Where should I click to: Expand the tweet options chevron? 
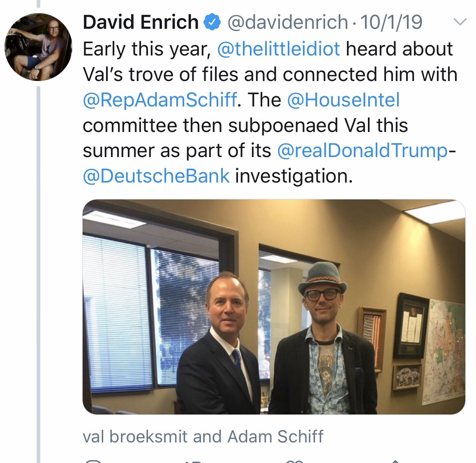460,22
